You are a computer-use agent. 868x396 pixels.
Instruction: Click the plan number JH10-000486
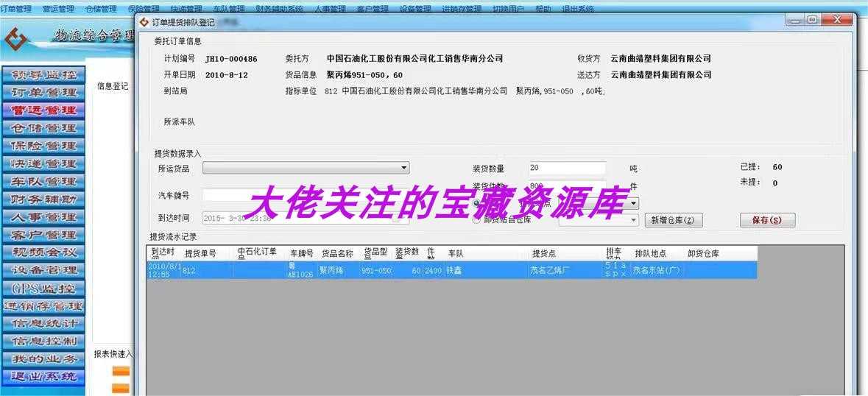tap(231, 59)
